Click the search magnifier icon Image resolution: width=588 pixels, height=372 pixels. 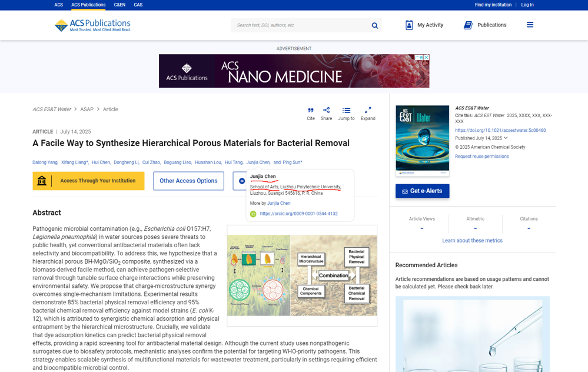click(374, 25)
